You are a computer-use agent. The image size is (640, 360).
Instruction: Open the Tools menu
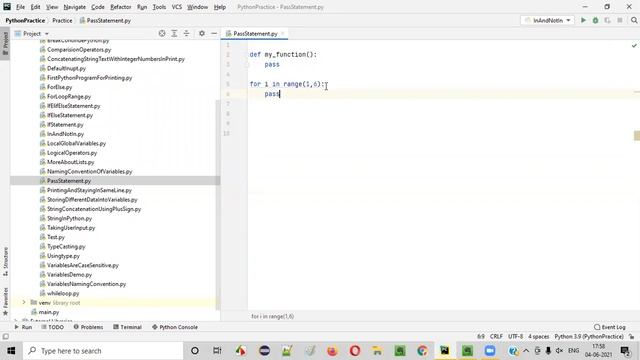tap(159, 7)
